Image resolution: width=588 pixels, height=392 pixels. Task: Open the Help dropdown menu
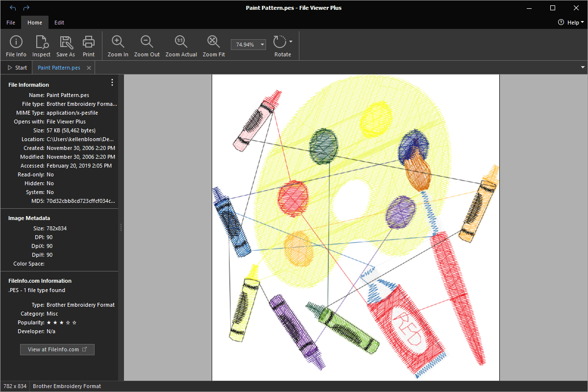571,23
